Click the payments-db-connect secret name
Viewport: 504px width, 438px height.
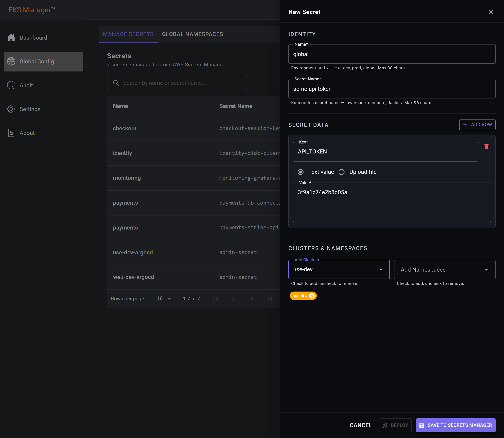[x=250, y=203]
